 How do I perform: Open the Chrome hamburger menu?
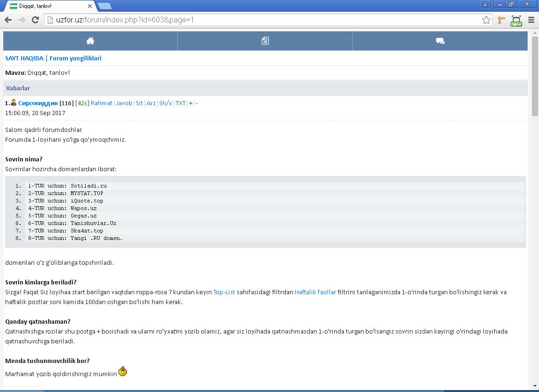click(x=531, y=20)
